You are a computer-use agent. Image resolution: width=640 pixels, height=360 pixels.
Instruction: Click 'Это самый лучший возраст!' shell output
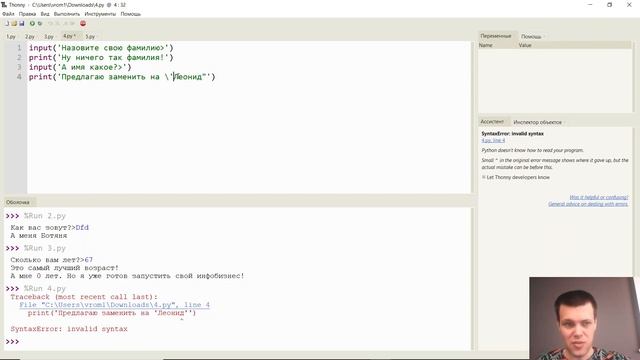coord(64,268)
